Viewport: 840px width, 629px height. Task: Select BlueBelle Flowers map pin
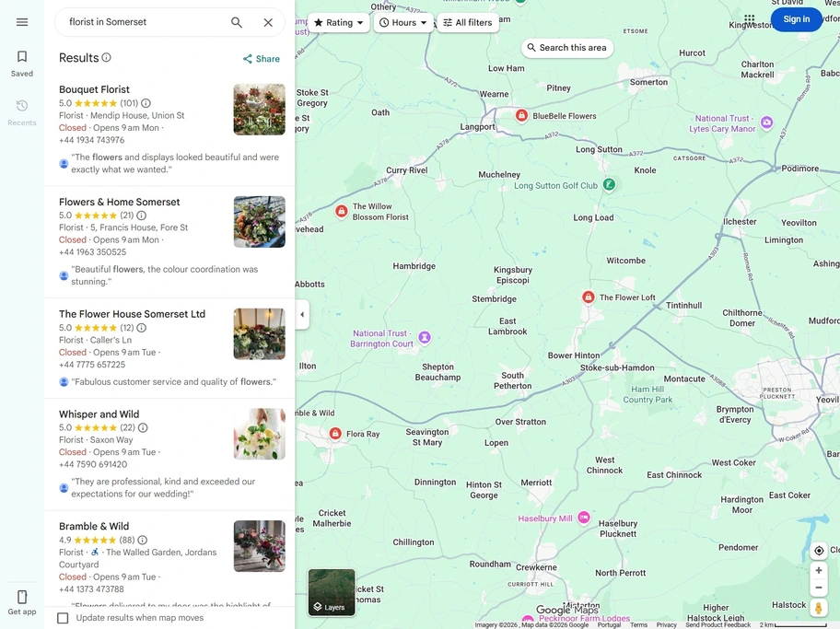click(521, 115)
